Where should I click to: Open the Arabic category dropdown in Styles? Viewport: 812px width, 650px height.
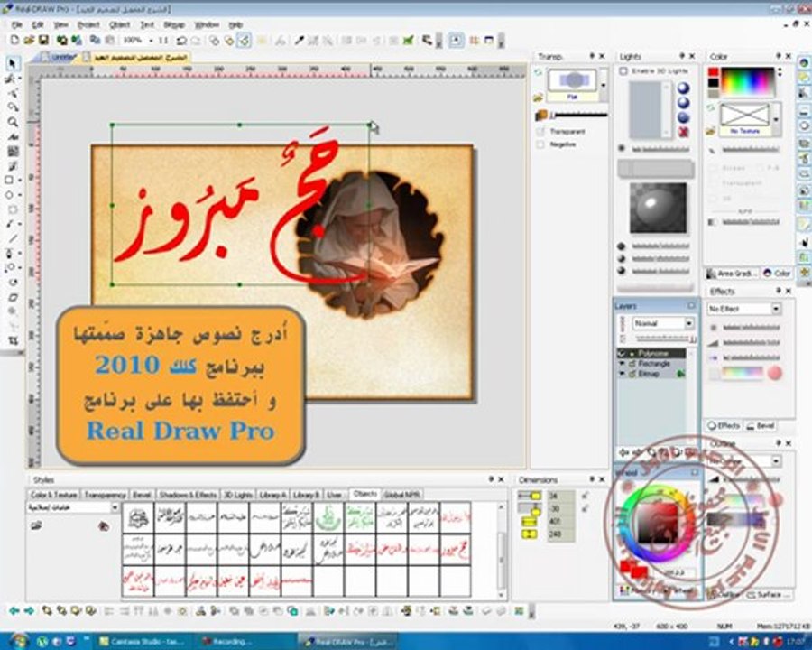tap(115, 507)
